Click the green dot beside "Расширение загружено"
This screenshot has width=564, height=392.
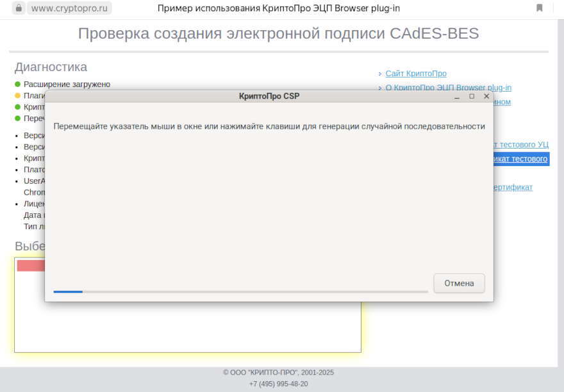(17, 84)
